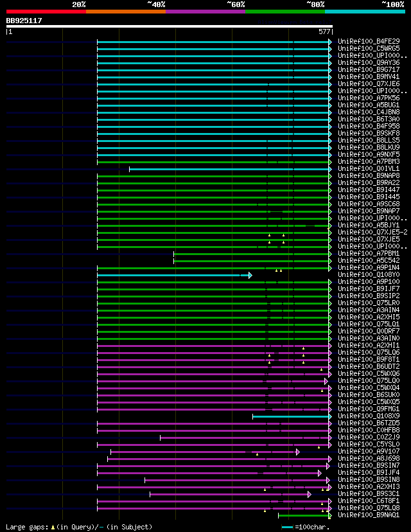Image resolution: width=411 pixels, height=532 pixels.
Task: Select the UniRef100_A7PBM1 label
Action: click(x=369, y=253)
